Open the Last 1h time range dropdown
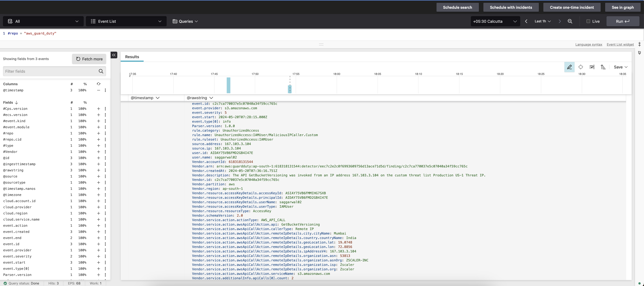Image resolution: width=644 pixels, height=286 pixels. click(543, 21)
